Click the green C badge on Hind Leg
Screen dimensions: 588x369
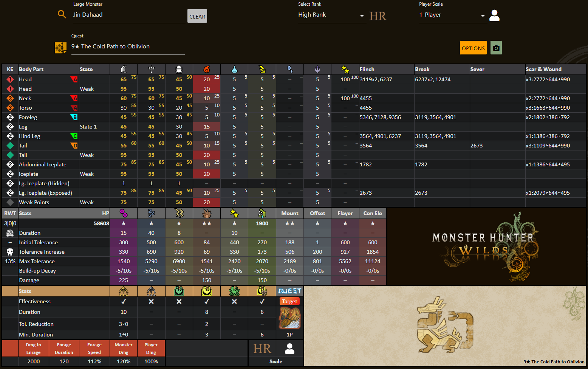[74, 136]
